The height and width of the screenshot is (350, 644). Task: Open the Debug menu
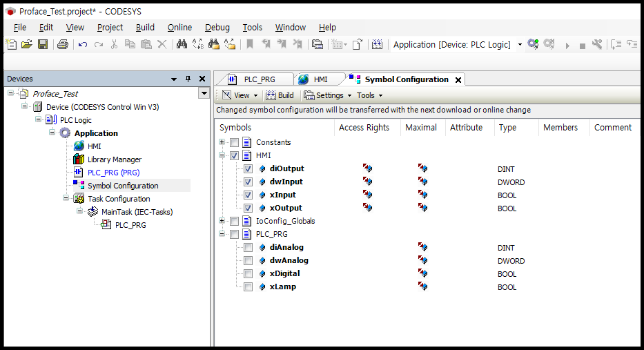click(217, 28)
